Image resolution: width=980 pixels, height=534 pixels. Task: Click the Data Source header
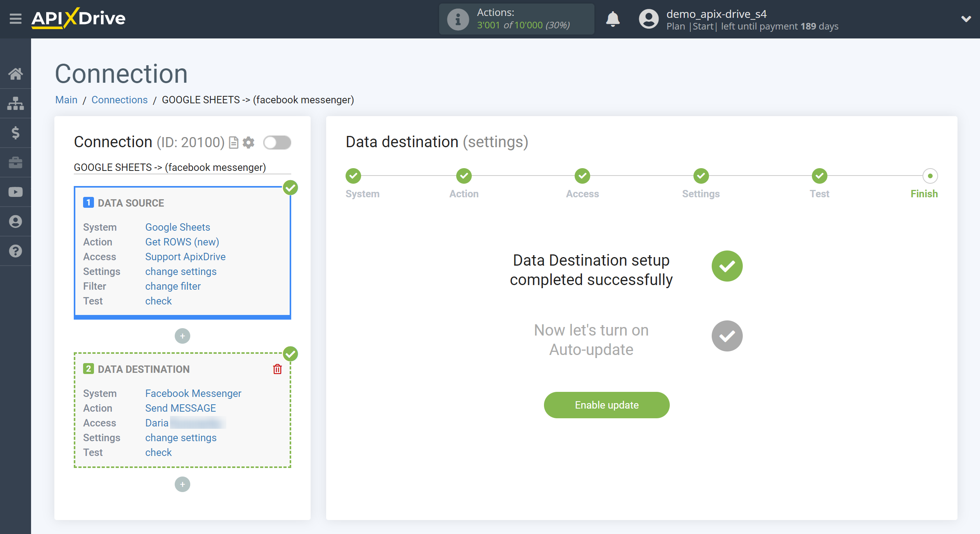point(131,203)
